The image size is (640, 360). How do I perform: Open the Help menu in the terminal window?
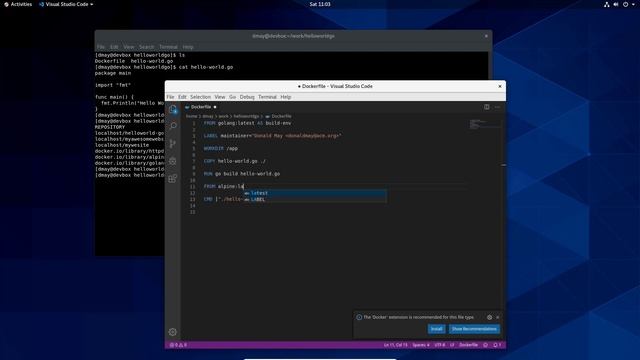[188, 47]
